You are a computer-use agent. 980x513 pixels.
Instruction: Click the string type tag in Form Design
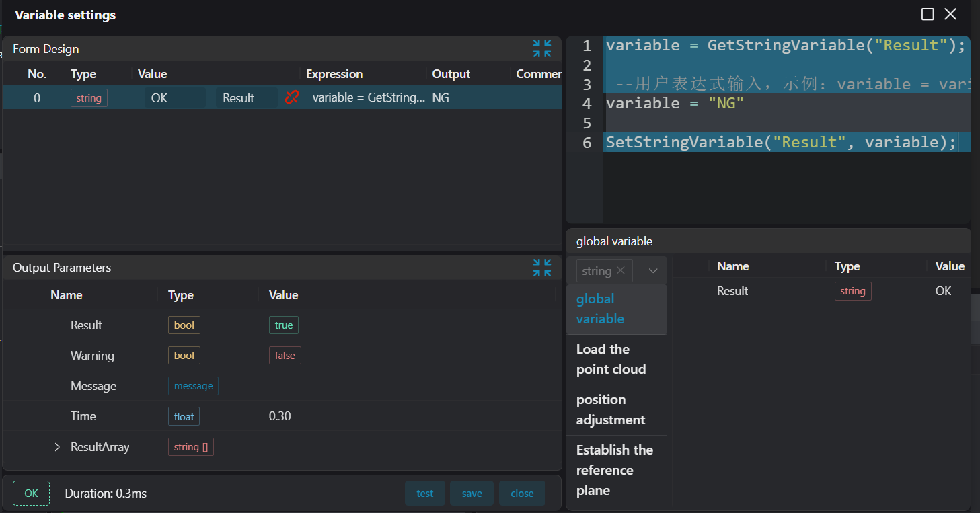click(x=89, y=97)
